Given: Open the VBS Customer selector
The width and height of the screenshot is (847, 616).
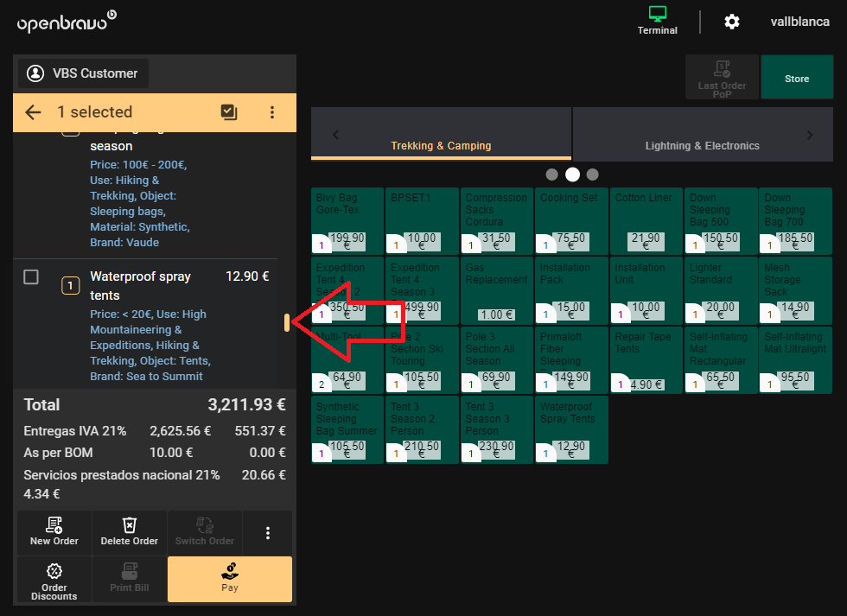Looking at the screenshot, I should pyautogui.click(x=83, y=73).
